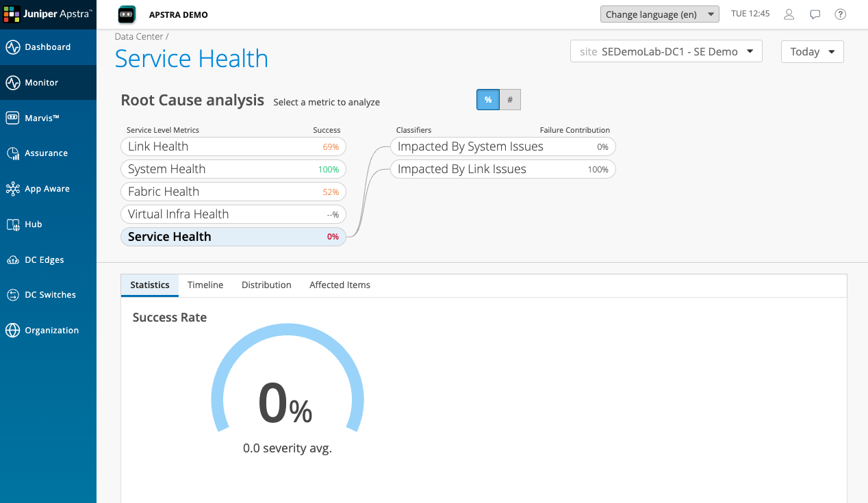The image size is (868, 503).
Task: Switch analysis to percentage view
Action: point(488,100)
